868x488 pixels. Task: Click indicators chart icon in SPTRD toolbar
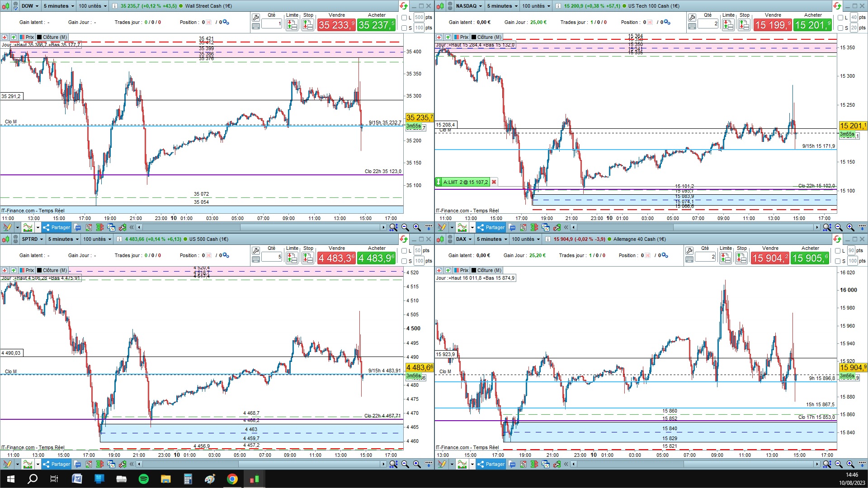pyautogui.click(x=28, y=464)
